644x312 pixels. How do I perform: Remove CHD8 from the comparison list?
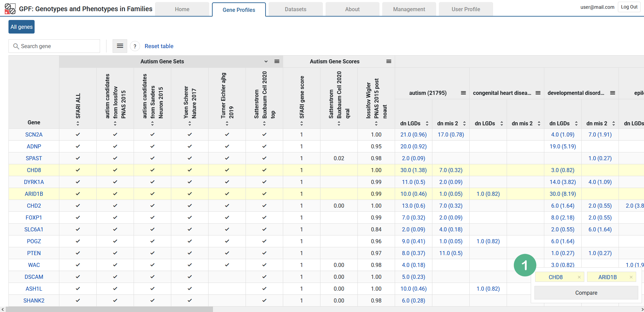[579, 277]
